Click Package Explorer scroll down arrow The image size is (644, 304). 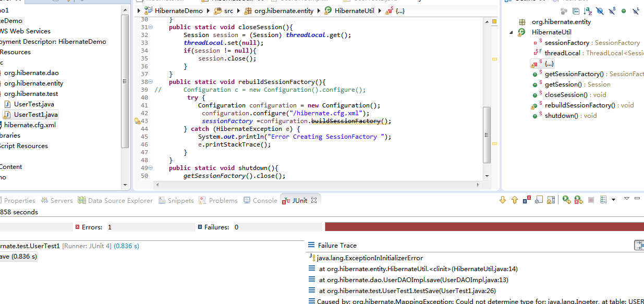125,185
